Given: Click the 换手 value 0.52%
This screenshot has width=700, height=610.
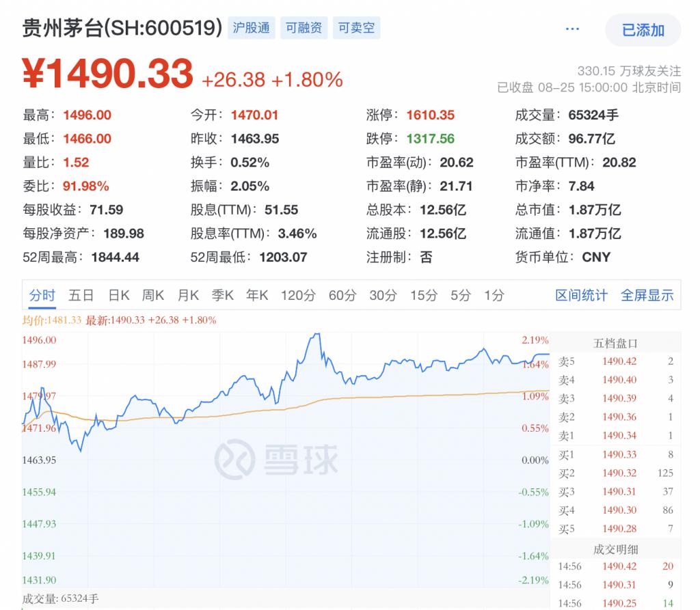Looking at the screenshot, I should (x=250, y=163).
